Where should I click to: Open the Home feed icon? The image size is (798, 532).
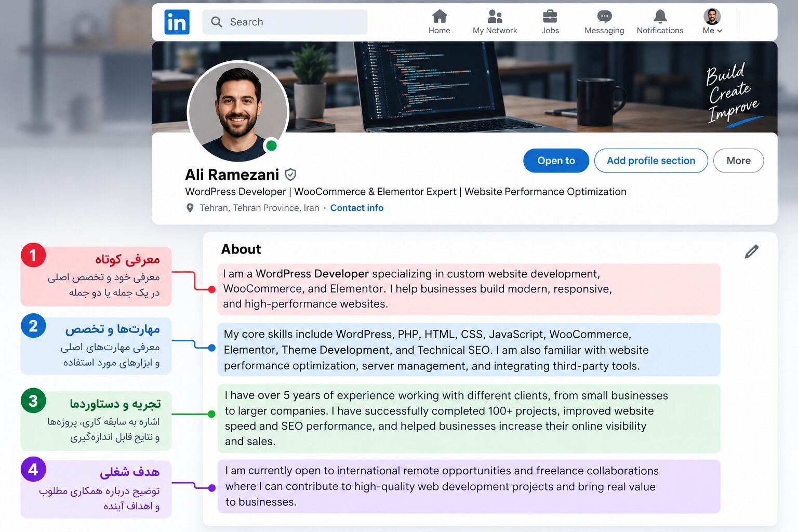440,17
